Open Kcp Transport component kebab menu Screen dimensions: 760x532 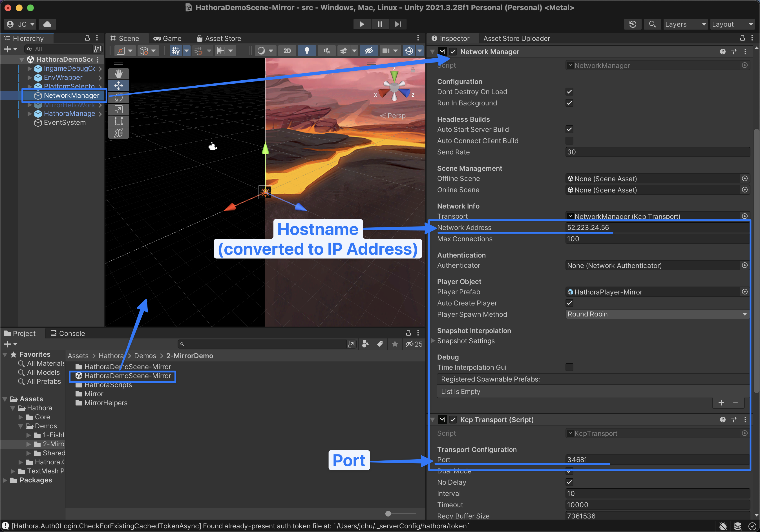point(745,420)
